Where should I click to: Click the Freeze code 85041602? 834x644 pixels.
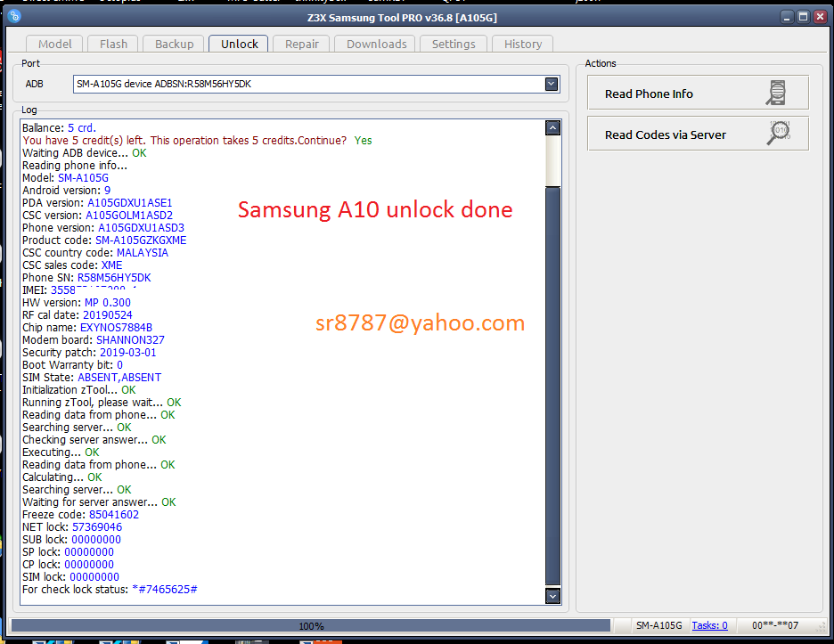coord(114,515)
